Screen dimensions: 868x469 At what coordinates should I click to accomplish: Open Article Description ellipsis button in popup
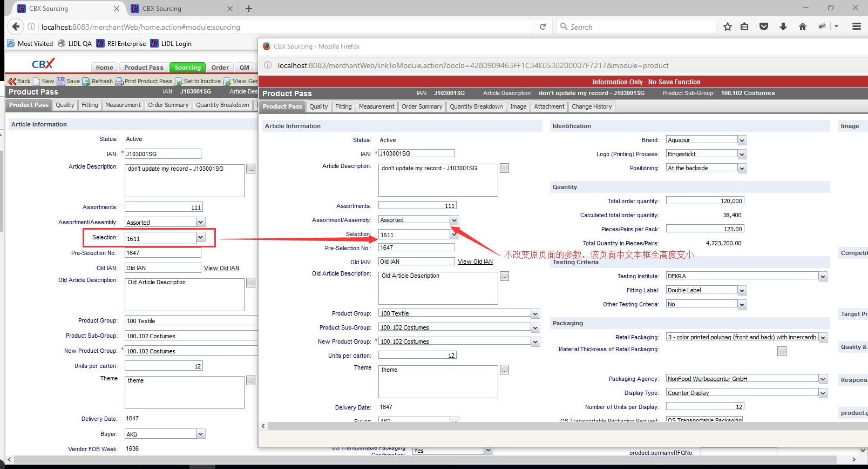pos(504,168)
